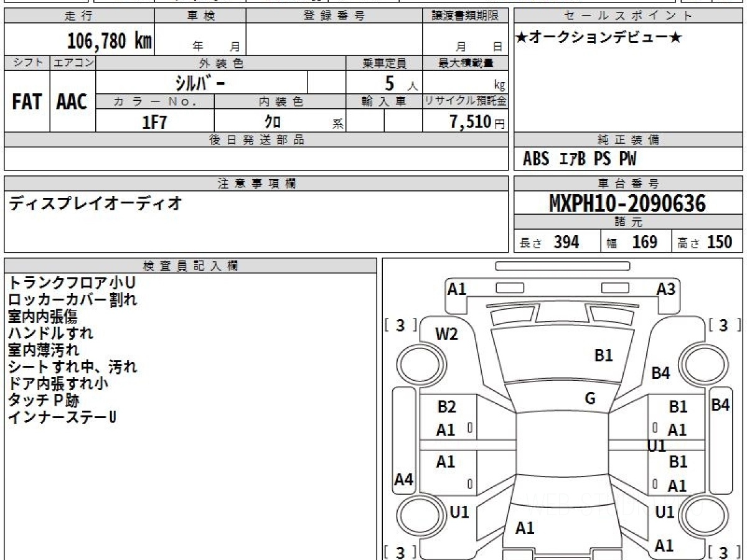Select the 最大積載量 header

[x=465, y=63]
